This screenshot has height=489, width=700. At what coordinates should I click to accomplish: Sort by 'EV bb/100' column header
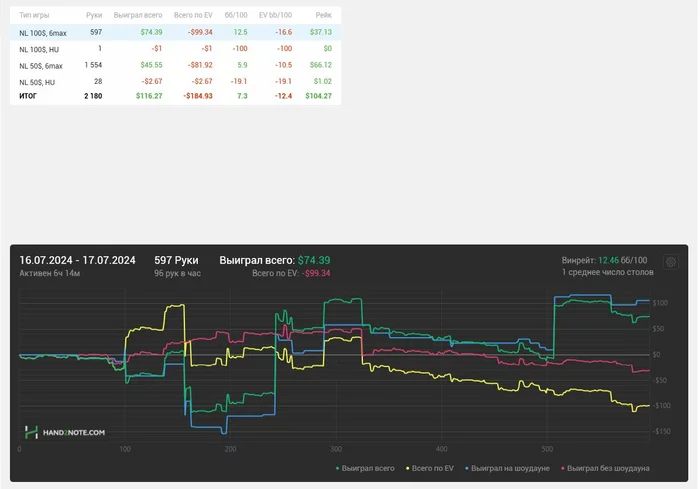pyautogui.click(x=275, y=15)
